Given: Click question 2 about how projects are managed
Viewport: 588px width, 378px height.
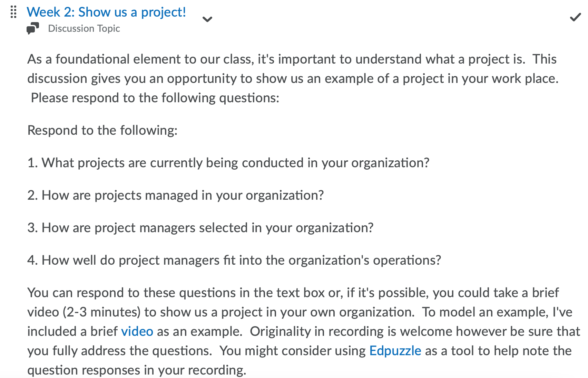Looking at the screenshot, I should 176,195.
